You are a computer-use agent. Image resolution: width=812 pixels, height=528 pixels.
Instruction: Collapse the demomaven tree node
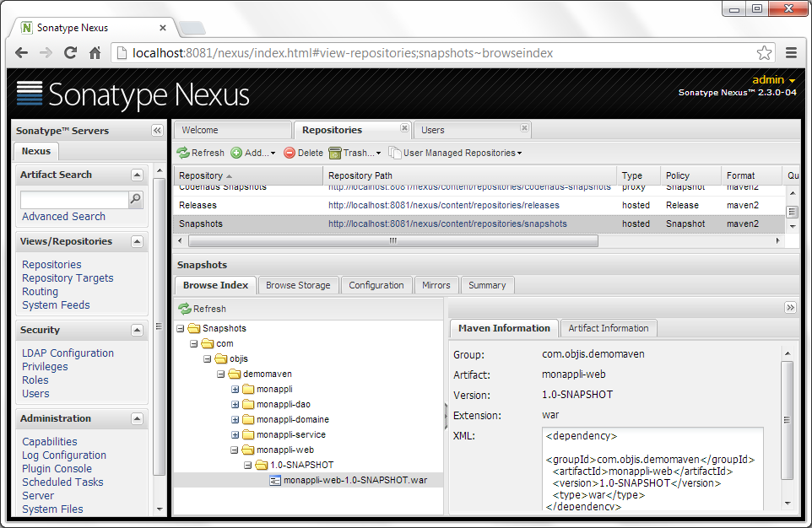tap(220, 374)
